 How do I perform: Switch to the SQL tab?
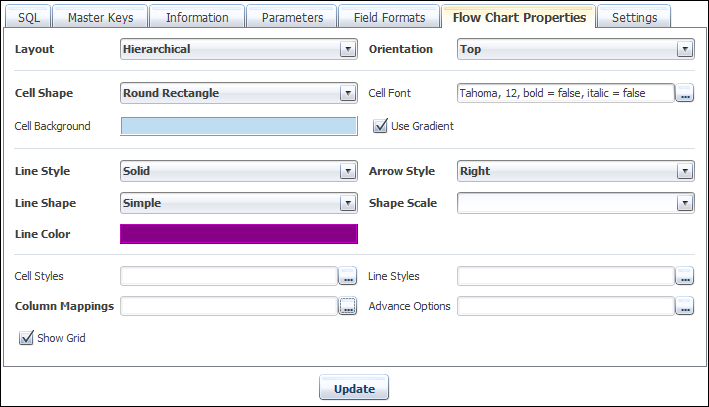click(x=28, y=17)
